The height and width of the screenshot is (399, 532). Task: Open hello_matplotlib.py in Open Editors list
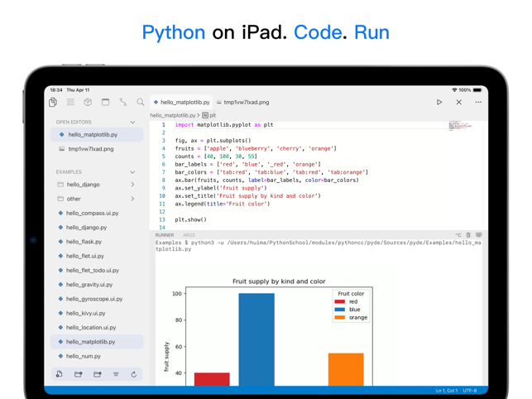pyautogui.click(x=97, y=134)
